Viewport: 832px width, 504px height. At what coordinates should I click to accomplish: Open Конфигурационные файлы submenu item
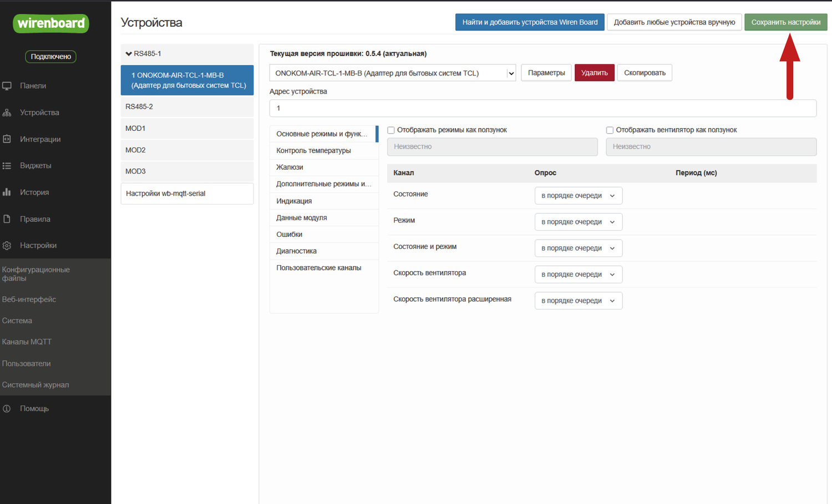tap(36, 274)
